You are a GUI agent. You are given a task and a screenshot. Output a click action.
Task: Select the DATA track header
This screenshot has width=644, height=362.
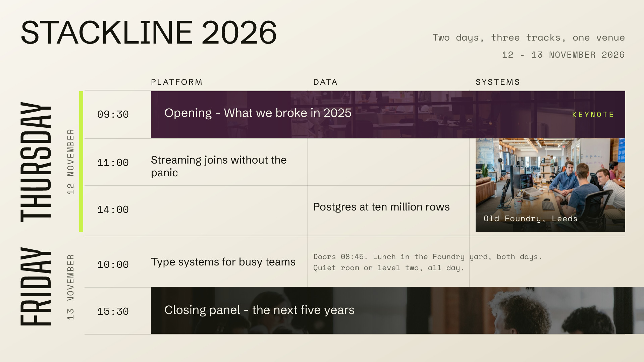point(325,82)
